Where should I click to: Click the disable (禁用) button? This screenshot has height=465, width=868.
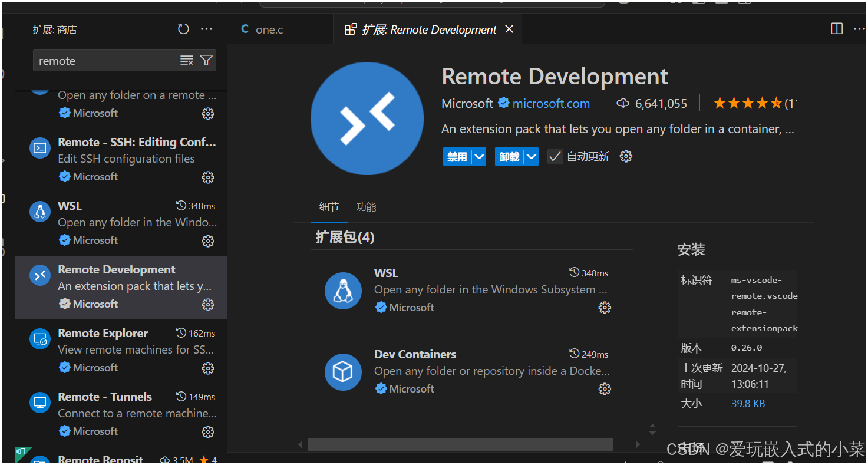(x=457, y=156)
